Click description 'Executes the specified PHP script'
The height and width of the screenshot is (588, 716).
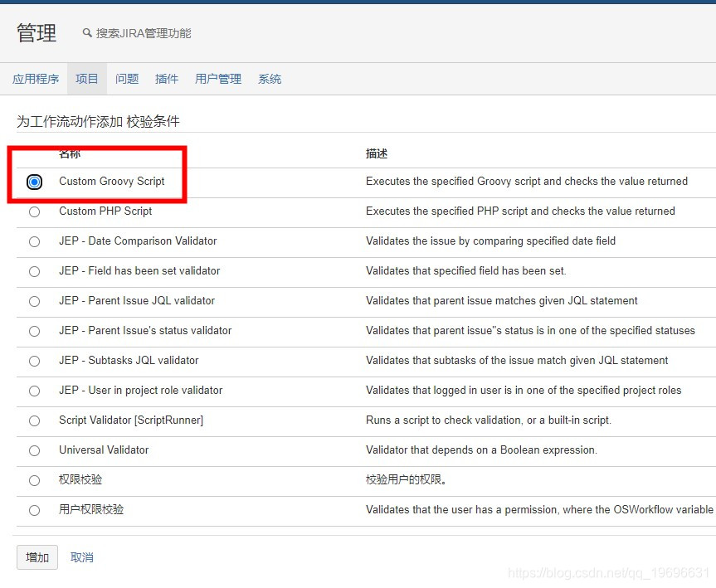coord(520,211)
